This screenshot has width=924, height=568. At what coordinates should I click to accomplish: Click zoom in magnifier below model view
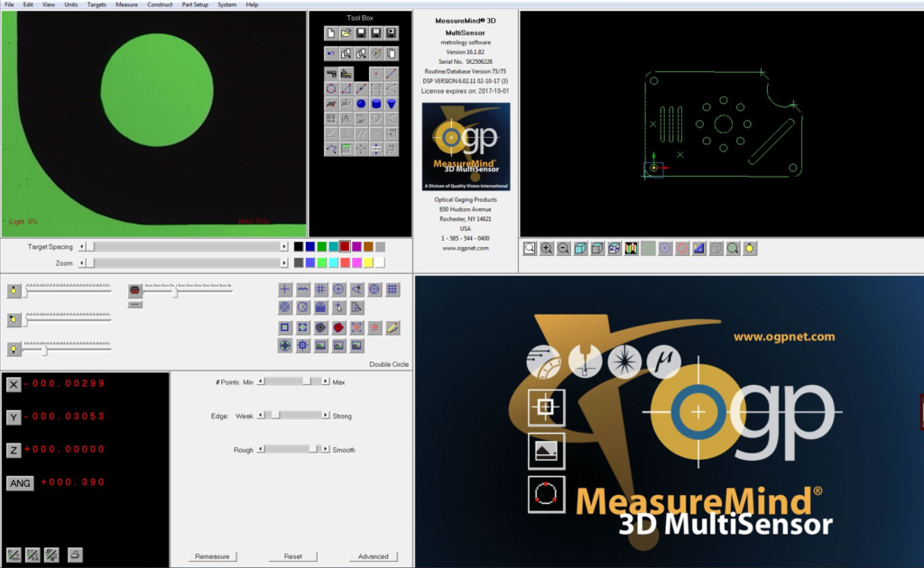(x=547, y=248)
